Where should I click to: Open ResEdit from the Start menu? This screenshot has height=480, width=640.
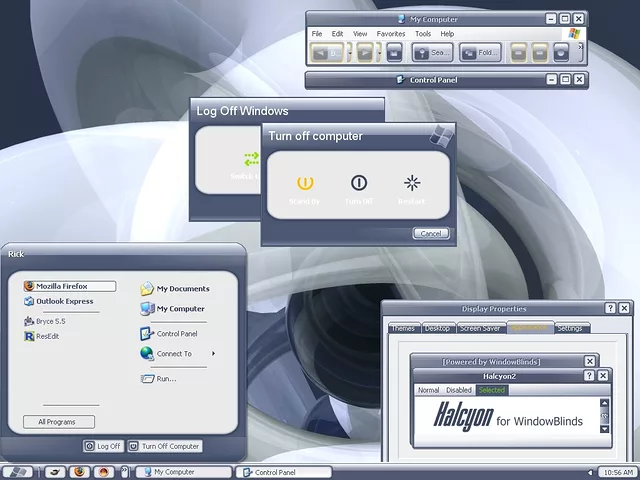coord(44,337)
